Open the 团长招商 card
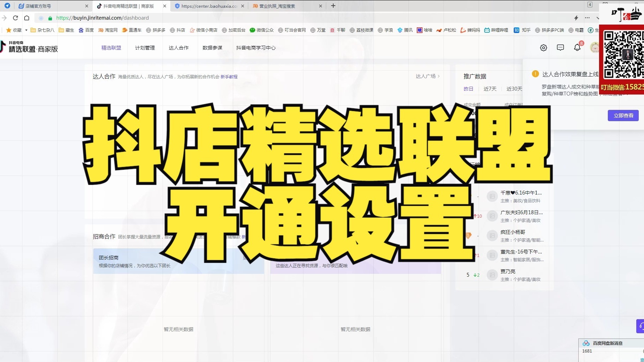Viewport: 644px width, 362px height. pyautogui.click(x=179, y=261)
